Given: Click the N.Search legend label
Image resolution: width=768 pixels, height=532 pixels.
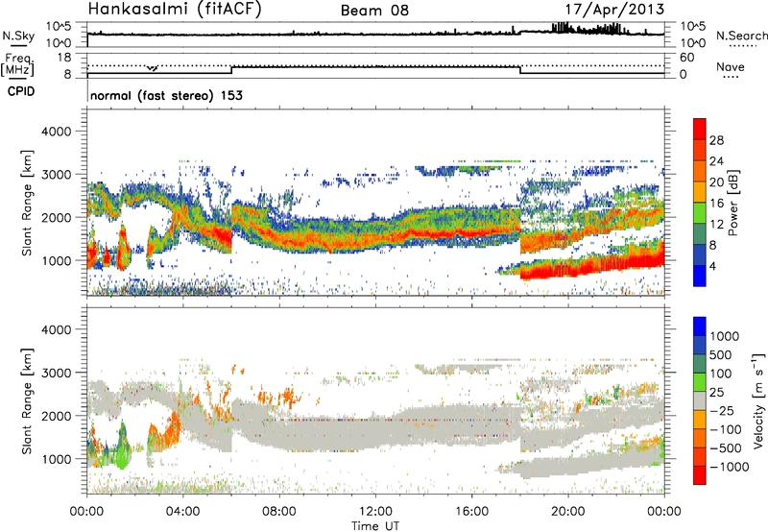Looking at the screenshot, I should click(742, 36).
